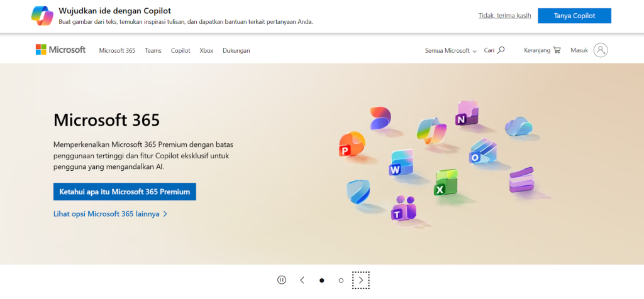Click the PowerPoint app icon in the hero image
The width and height of the screenshot is (644, 299).
pyautogui.click(x=352, y=144)
